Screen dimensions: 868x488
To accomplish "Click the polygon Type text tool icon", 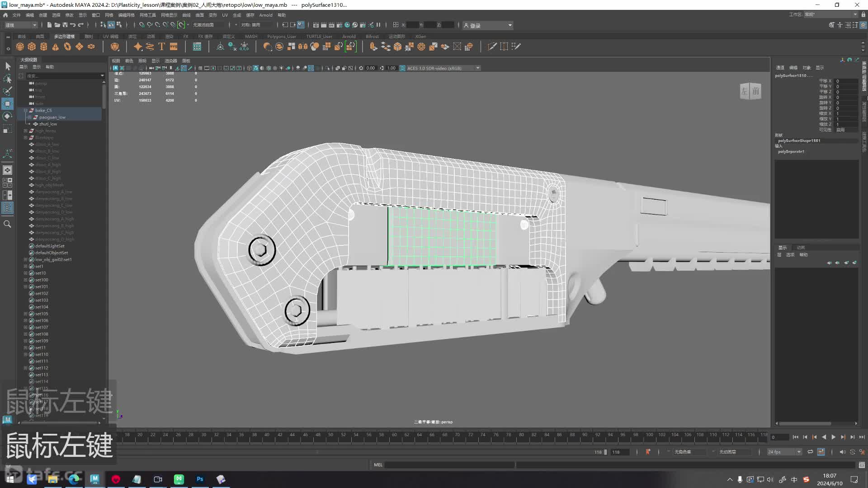I will tap(161, 47).
